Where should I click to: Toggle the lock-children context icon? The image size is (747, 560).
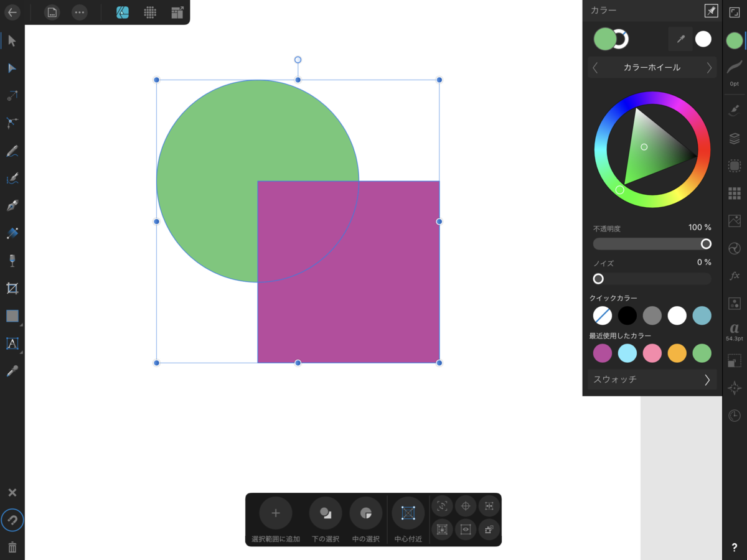(x=442, y=530)
